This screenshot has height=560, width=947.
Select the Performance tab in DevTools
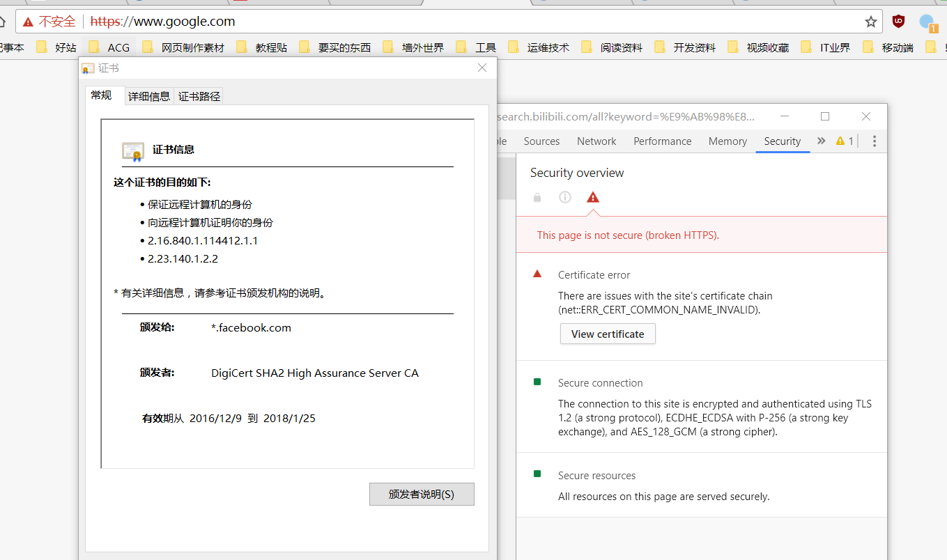click(662, 141)
